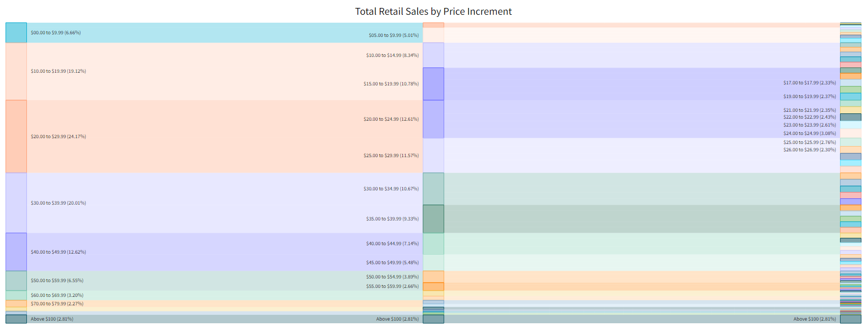Select the $55.00 to $59.99 (2.66%) label
This screenshot has height=328, width=868.
392,286
